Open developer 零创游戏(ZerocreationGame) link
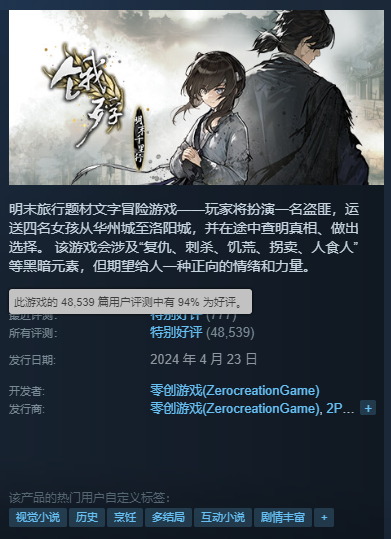Image resolution: width=391 pixels, height=539 pixels. (x=235, y=390)
